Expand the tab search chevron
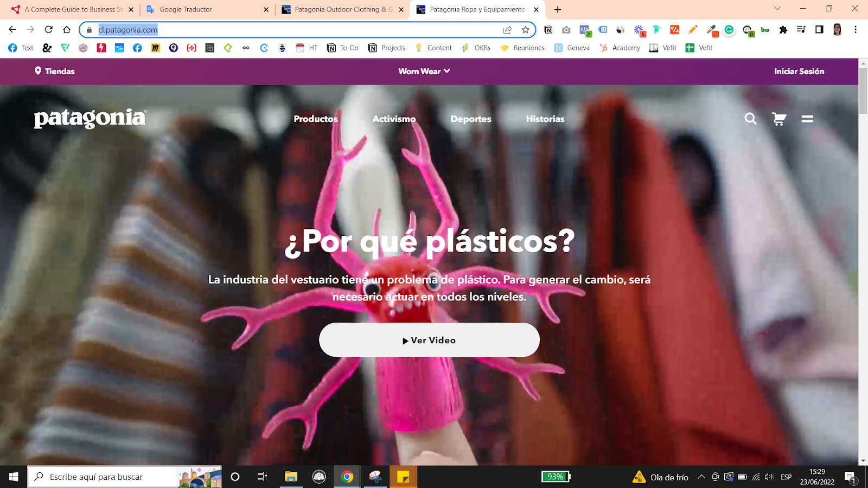The height and width of the screenshot is (488, 868). (x=777, y=9)
